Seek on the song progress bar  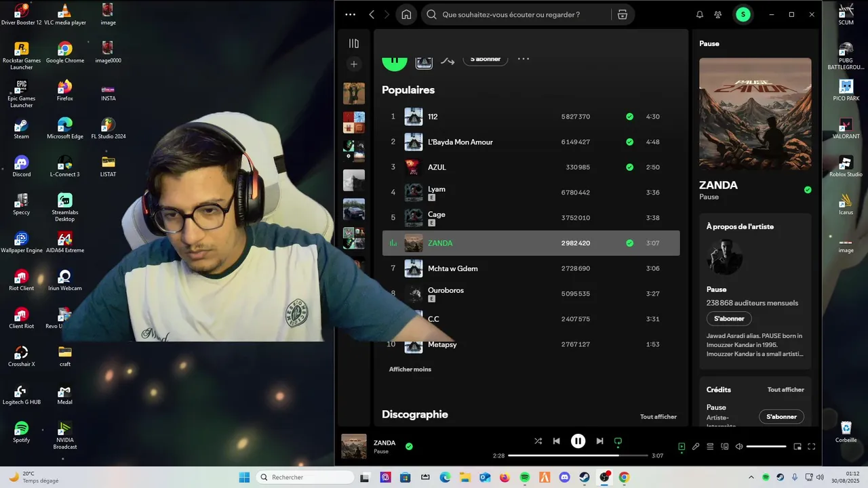click(x=578, y=456)
